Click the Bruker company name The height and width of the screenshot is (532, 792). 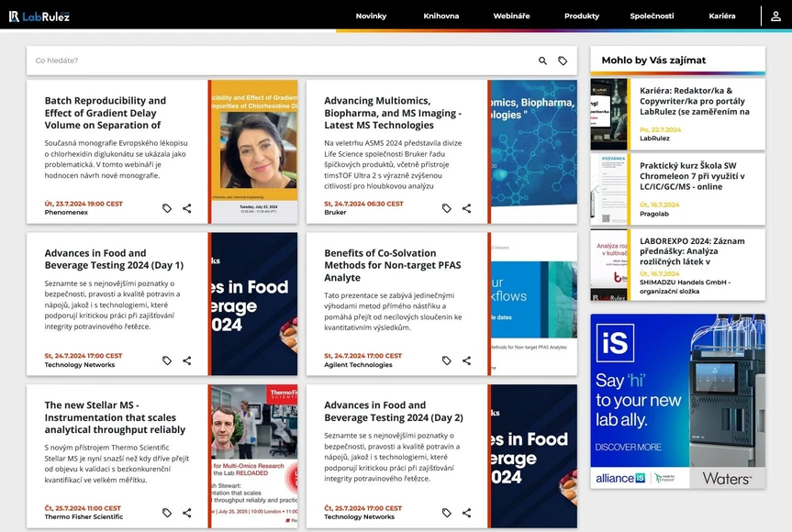click(335, 213)
